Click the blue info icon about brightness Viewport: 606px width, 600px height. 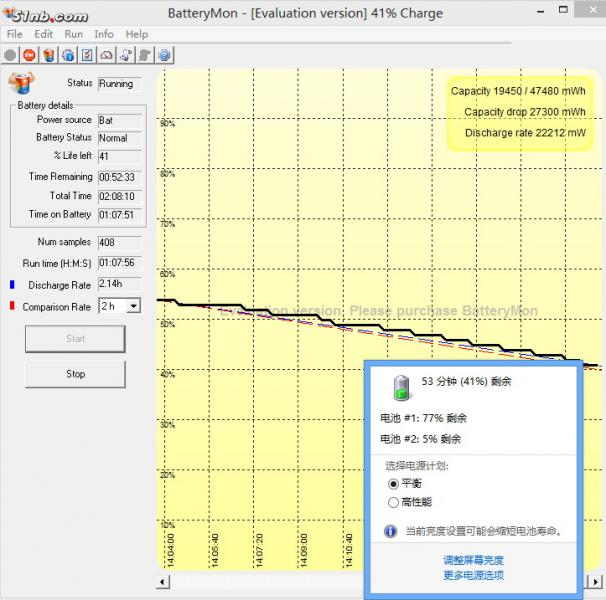[390, 531]
